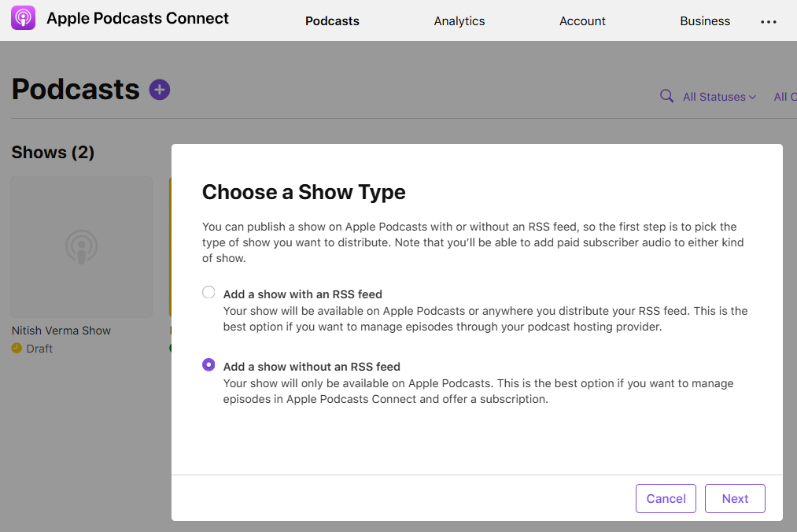Click the Apple Podcasts Connect title
Image resolution: width=797 pixels, height=532 pixels.
[138, 18]
